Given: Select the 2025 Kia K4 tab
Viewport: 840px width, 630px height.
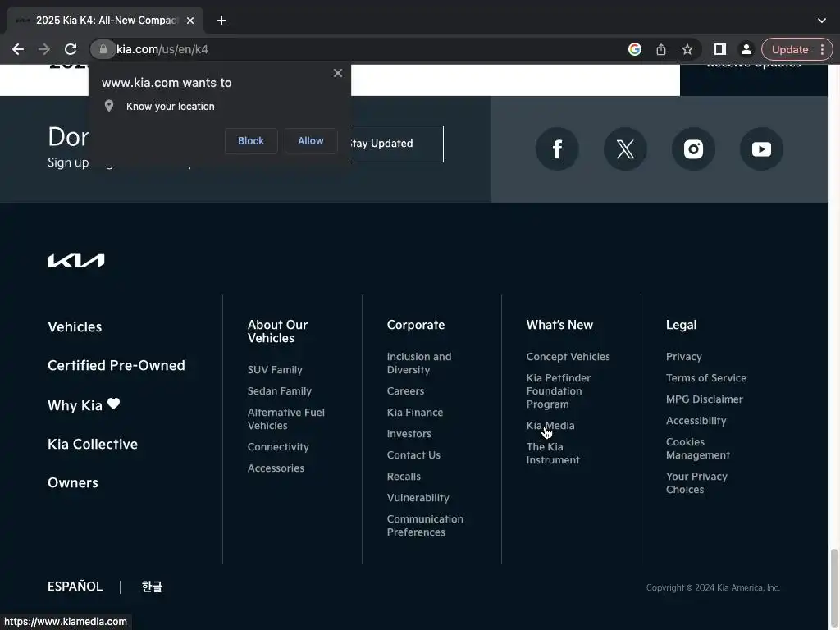Looking at the screenshot, I should pyautogui.click(x=104, y=21).
